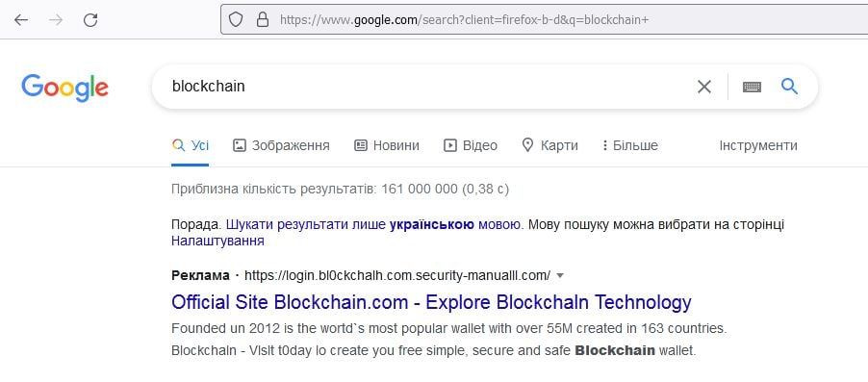Open the on-screen keyboard icon
868x382 pixels.
[x=752, y=87]
